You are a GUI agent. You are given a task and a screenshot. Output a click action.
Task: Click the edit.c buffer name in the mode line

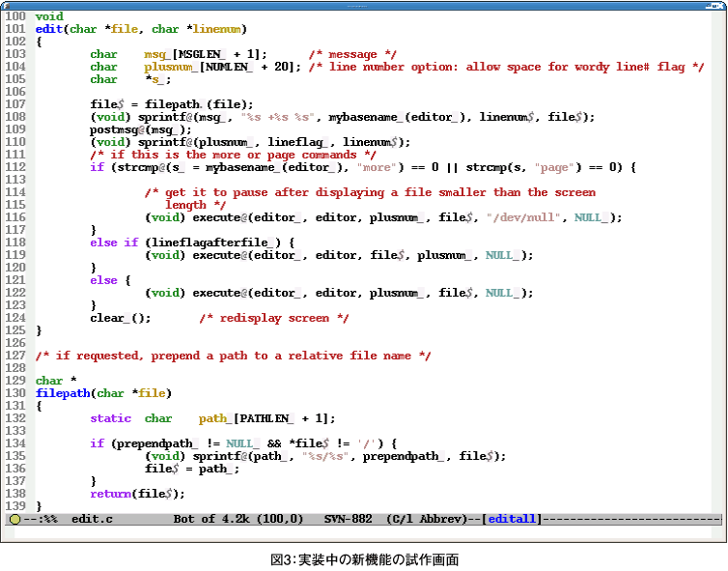(92, 519)
